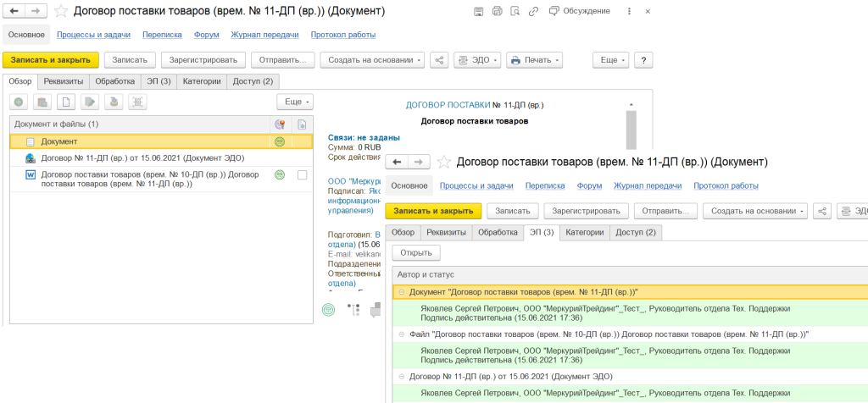This screenshot has width=868, height=403.
Task: Open Категории tab in back window
Action: tap(202, 81)
